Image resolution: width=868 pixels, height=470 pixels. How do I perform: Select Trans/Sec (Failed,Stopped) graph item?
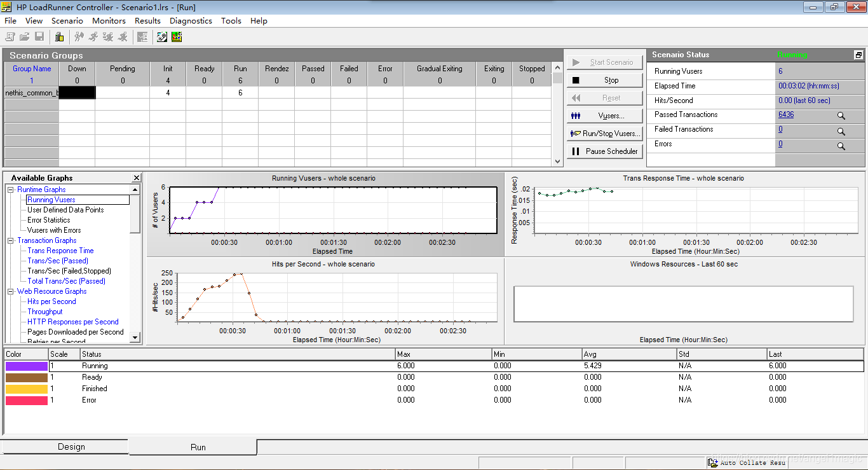[69, 271]
